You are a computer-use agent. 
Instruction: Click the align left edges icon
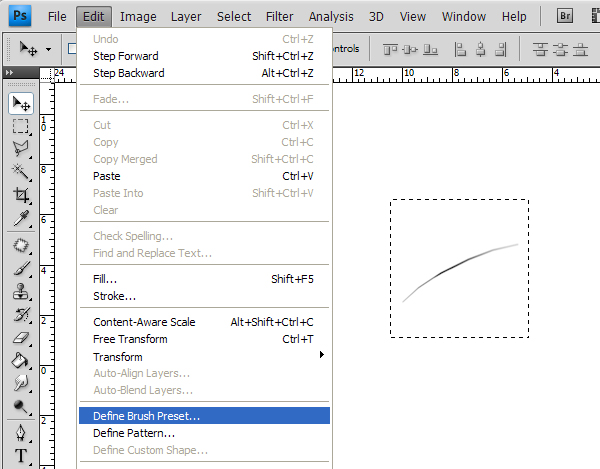pos(463,49)
